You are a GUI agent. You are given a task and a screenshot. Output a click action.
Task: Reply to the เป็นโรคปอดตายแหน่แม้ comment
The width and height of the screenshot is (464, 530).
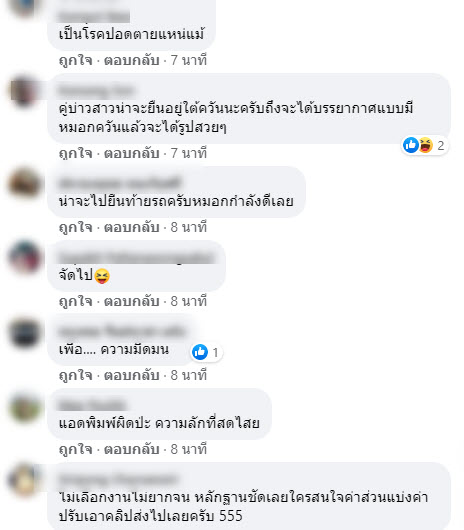click(x=131, y=60)
